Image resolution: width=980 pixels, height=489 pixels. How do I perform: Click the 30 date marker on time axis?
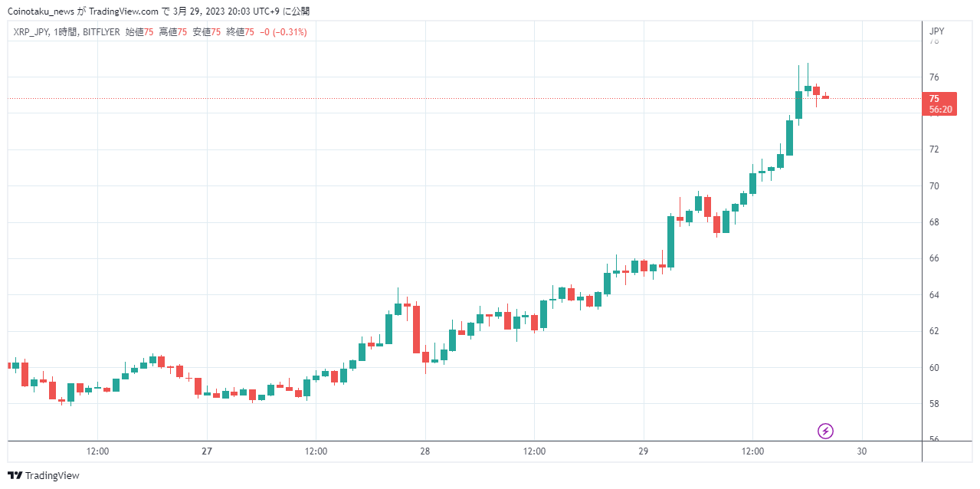coord(862,451)
